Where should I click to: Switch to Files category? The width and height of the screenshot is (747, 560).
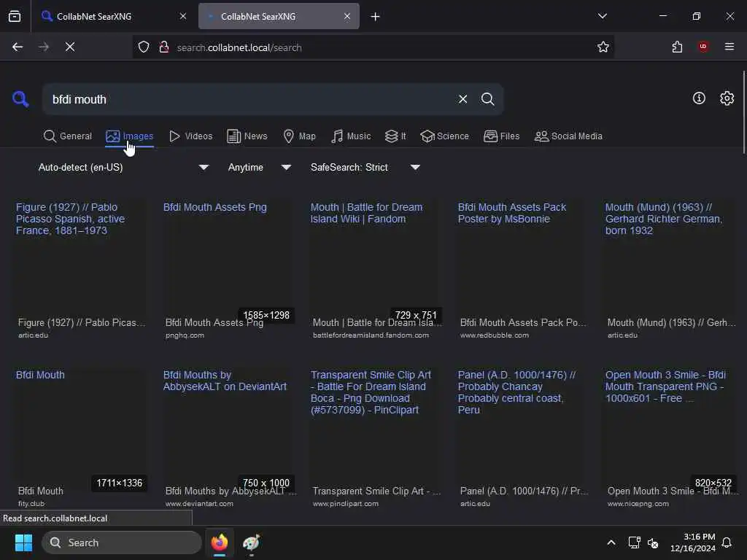(501, 136)
